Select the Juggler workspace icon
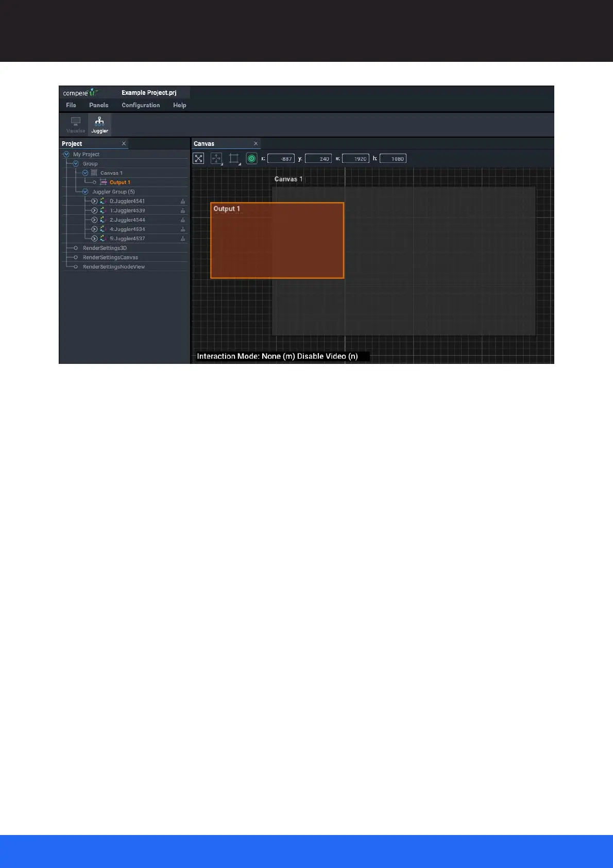This screenshot has height=868, width=613. (x=99, y=124)
